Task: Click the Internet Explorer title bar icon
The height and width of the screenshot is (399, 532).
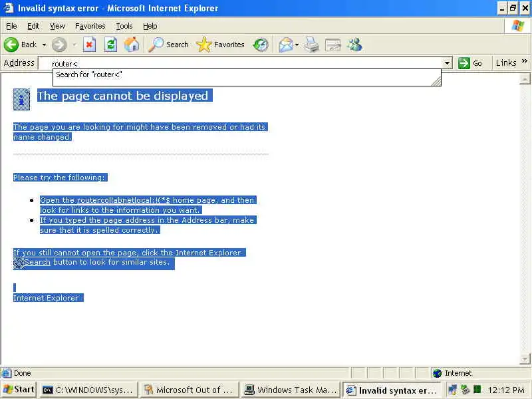Action: (8, 8)
